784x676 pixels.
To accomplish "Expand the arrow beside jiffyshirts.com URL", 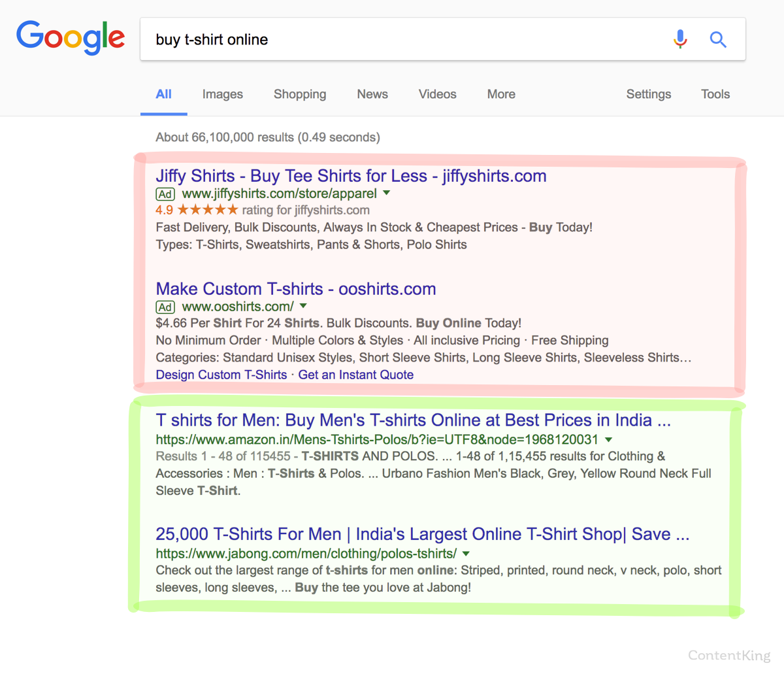I will pyautogui.click(x=386, y=193).
